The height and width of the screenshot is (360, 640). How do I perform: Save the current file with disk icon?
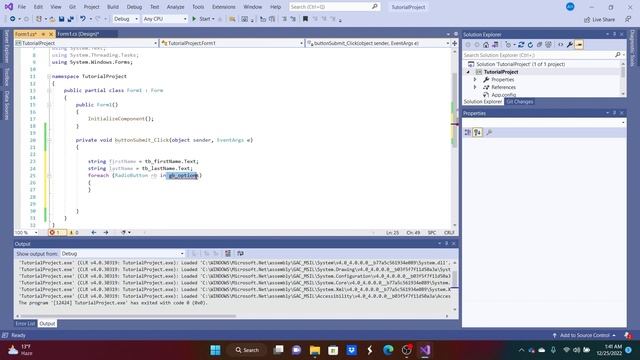[61, 19]
